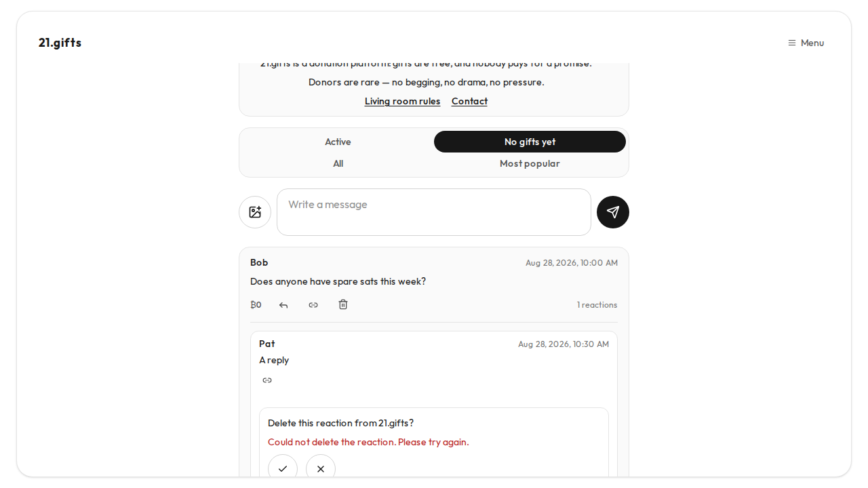Open the Living room rules link
The width and height of the screenshot is (868, 488).
point(403,101)
